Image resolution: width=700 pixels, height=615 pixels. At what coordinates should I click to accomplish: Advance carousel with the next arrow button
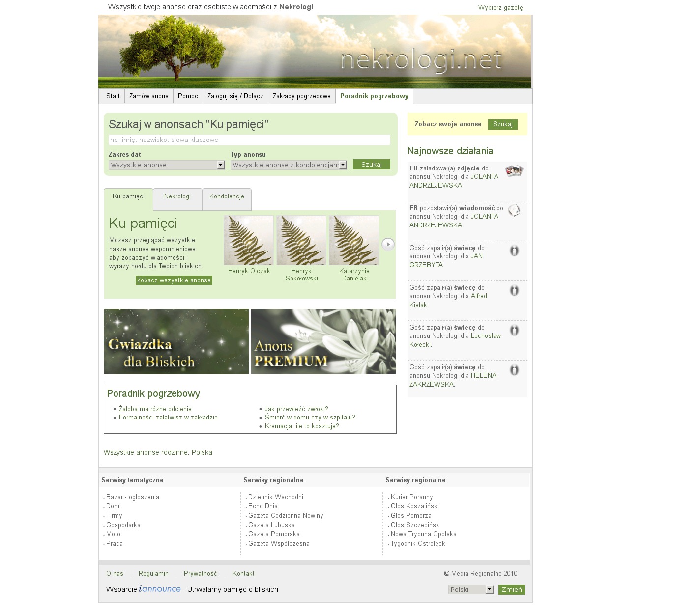[x=388, y=244]
